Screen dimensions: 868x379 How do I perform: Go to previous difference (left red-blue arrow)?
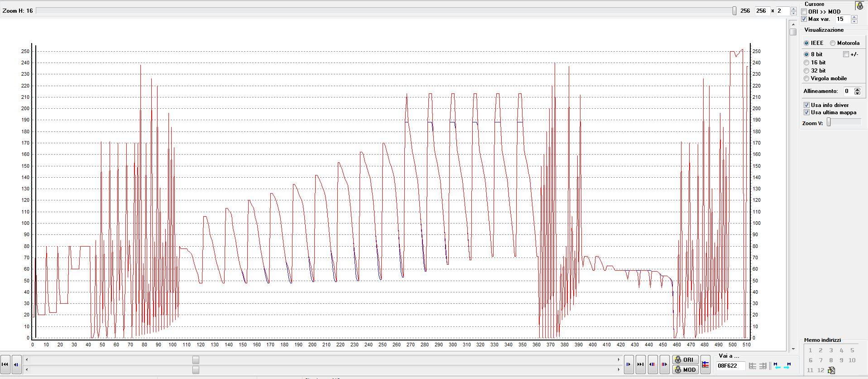[x=652, y=364]
